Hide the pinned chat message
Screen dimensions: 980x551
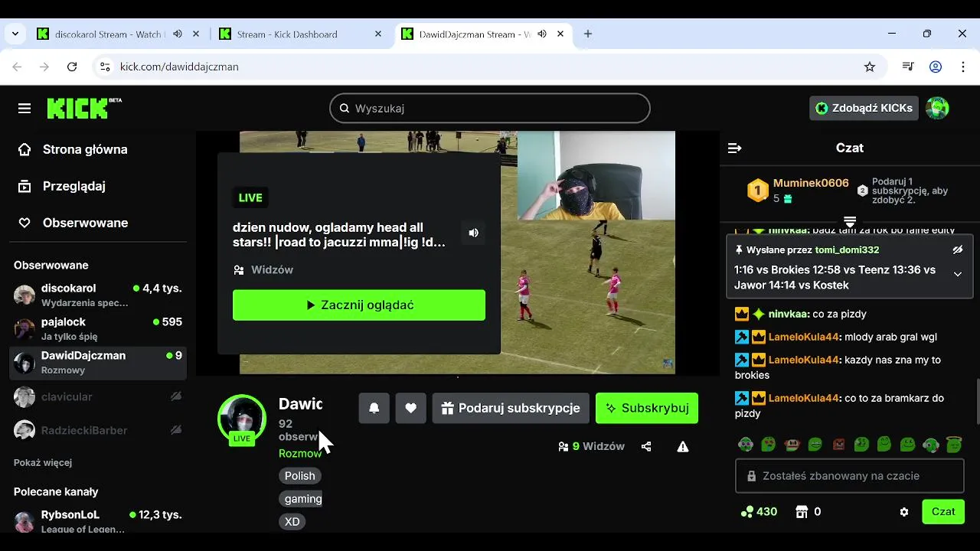tap(957, 250)
